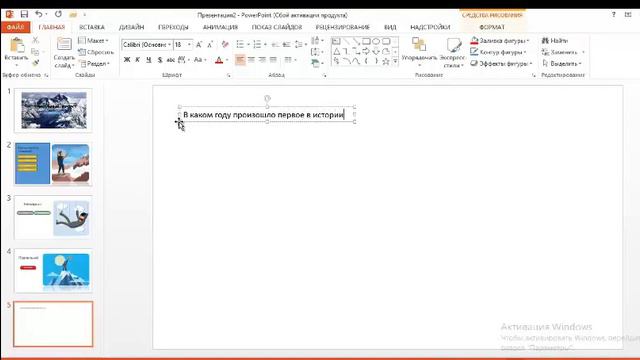Open the ВИД view tab
Image resolution: width=640 pixels, height=360 pixels.
390,27
